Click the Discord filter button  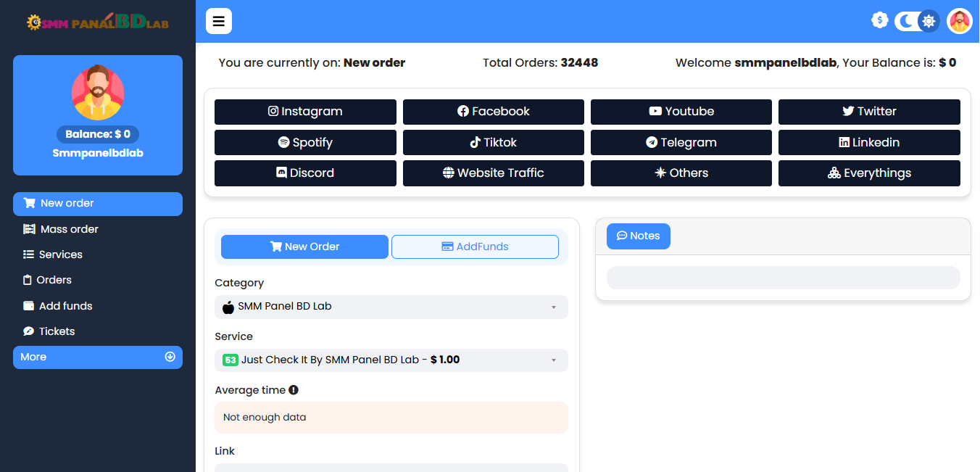(x=305, y=173)
